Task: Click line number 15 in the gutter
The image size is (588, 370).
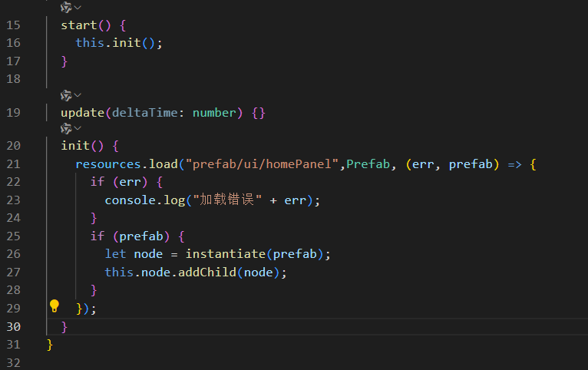Action: click(x=14, y=25)
